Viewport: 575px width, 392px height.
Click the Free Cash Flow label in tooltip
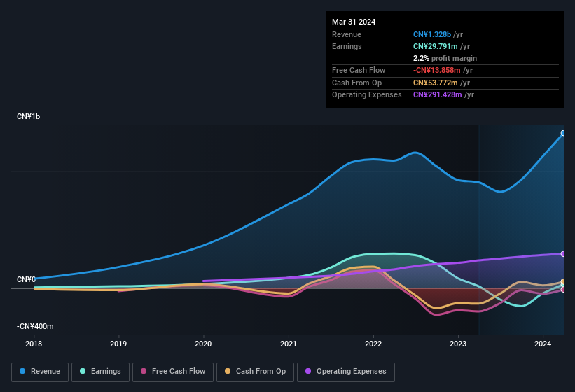[x=359, y=70]
